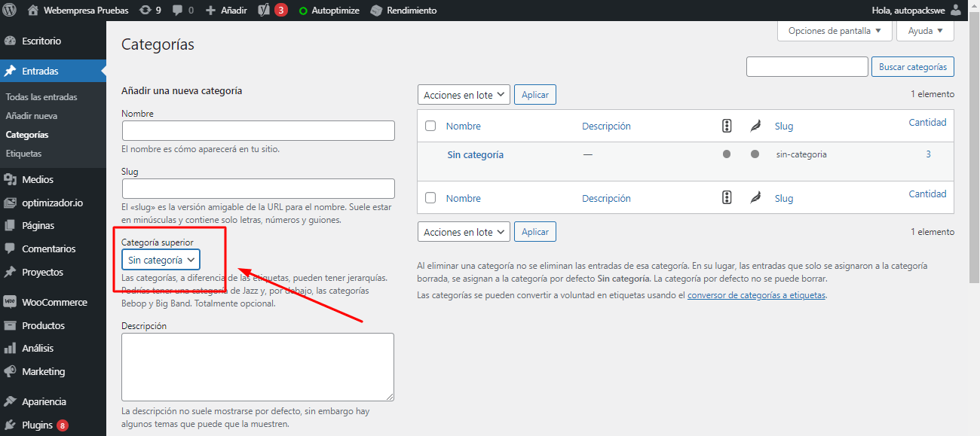This screenshot has width=980, height=436.
Task: Click the top Aplicar button
Action: (x=535, y=95)
